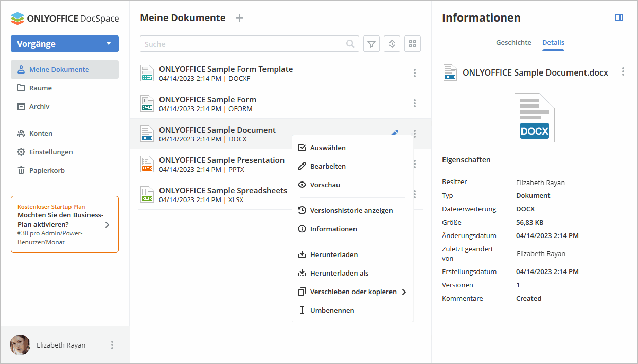
Task: Open options menu for Sample Form Template row
Action: (415, 74)
